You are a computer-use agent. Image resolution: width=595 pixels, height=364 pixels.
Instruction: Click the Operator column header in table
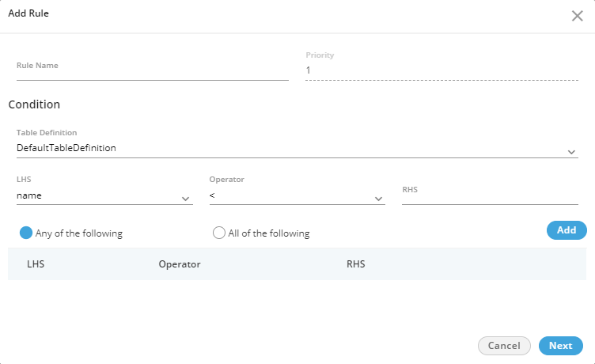click(179, 264)
